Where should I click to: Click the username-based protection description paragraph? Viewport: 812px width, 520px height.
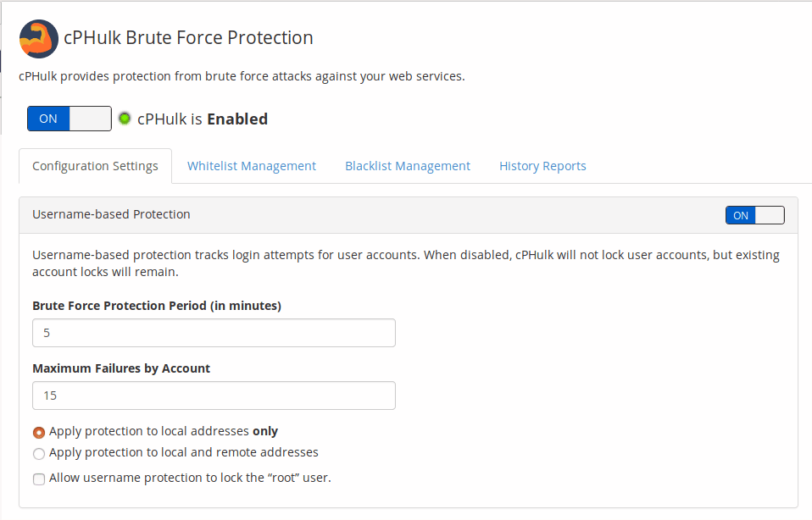click(x=406, y=263)
